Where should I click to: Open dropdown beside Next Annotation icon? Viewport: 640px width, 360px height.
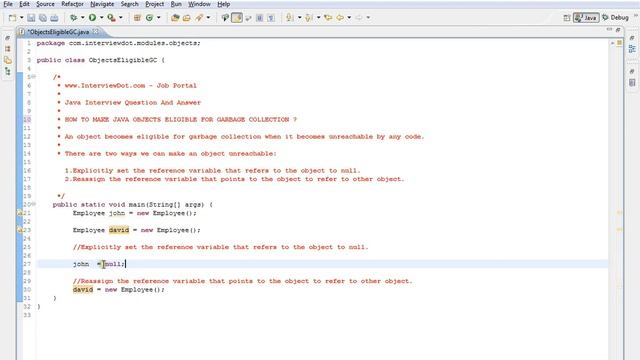299,18
